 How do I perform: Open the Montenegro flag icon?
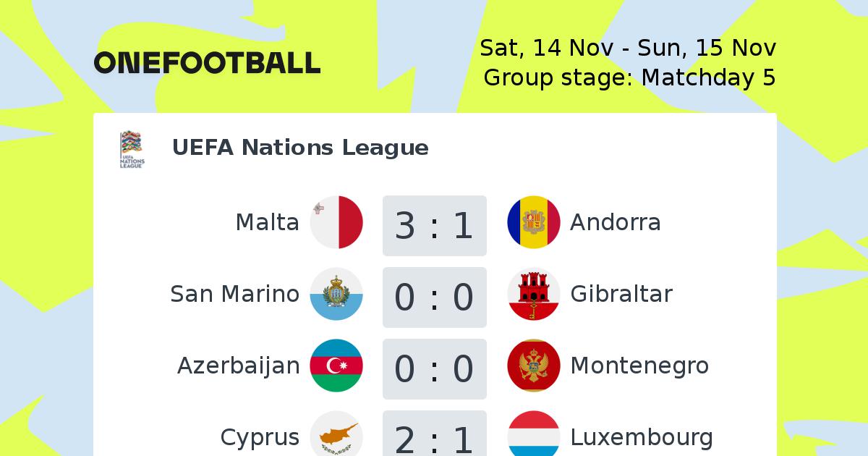pos(534,366)
